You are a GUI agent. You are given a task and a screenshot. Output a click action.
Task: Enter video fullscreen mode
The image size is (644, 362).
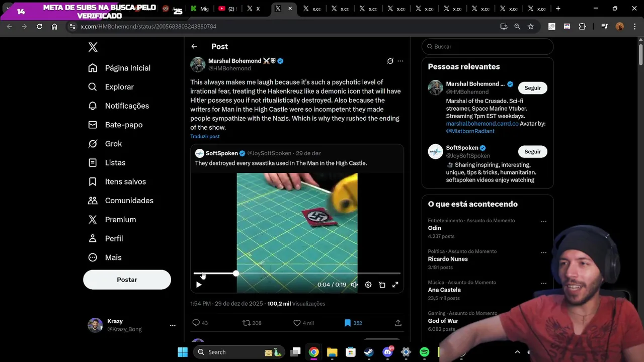395,285
